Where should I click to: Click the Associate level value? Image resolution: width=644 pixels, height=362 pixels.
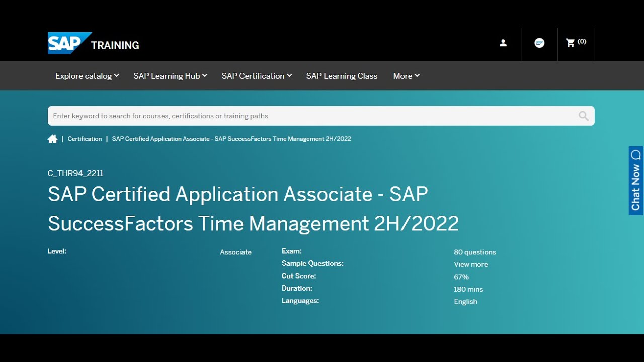click(235, 252)
